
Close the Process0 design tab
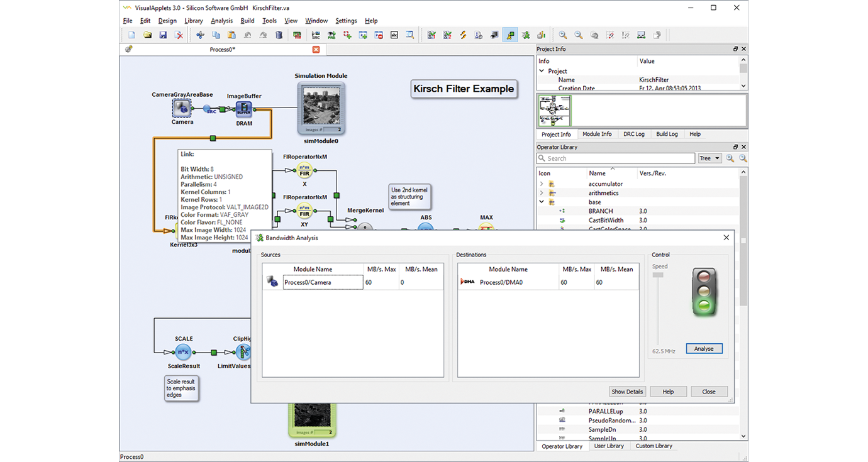pyautogui.click(x=316, y=50)
